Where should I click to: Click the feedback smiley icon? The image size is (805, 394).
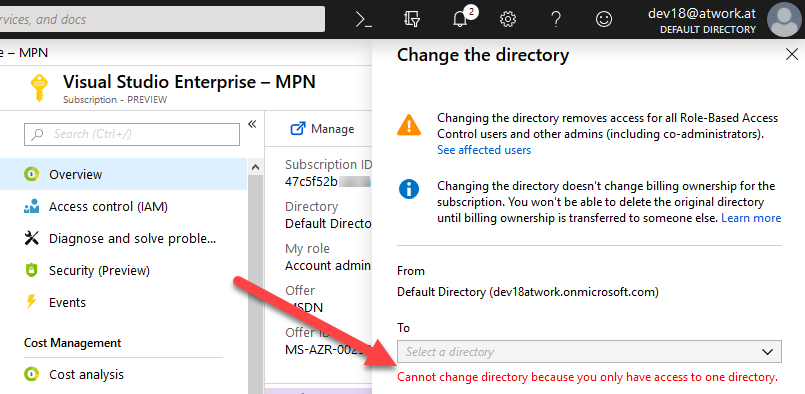tap(604, 20)
